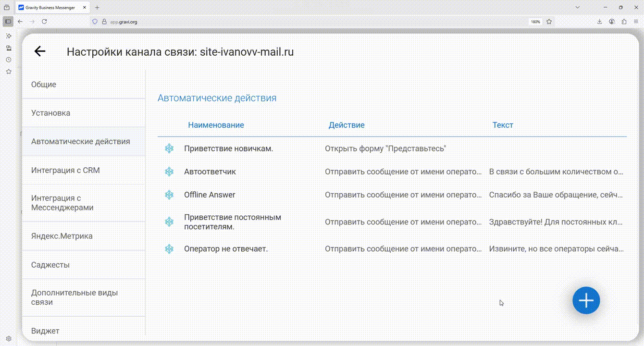Open the Общие settings section
The height and width of the screenshot is (346, 644).
[x=44, y=85]
